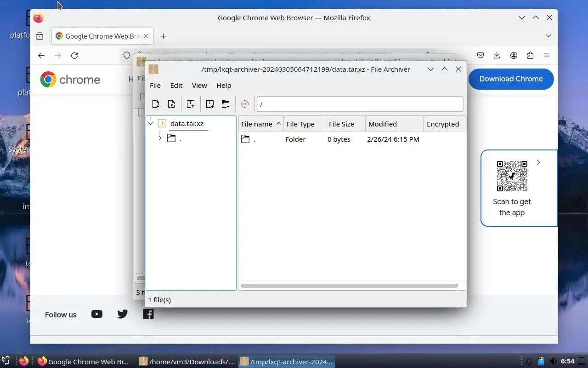588x368 pixels.
Task: Click the 0 bytes size cell
Action: [x=339, y=139]
